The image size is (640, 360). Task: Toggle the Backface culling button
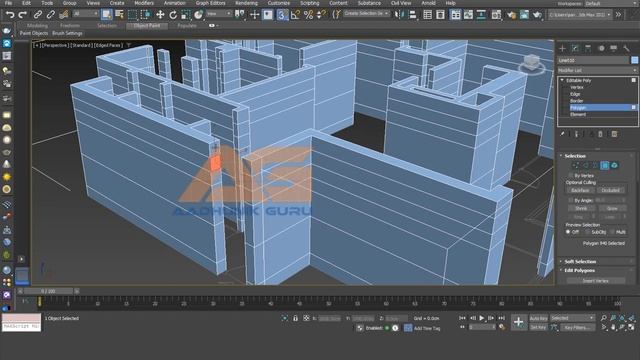(x=580, y=190)
